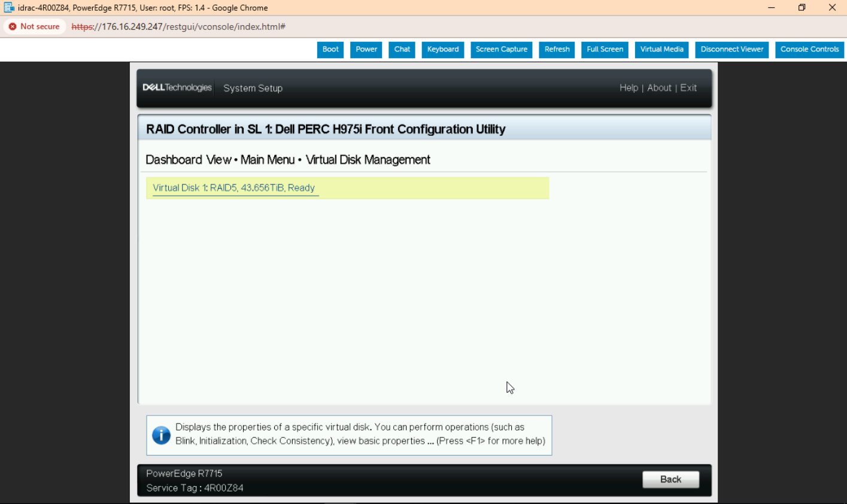The image size is (847, 504).
Task: Minimize the Chrome window
Action: tap(772, 8)
